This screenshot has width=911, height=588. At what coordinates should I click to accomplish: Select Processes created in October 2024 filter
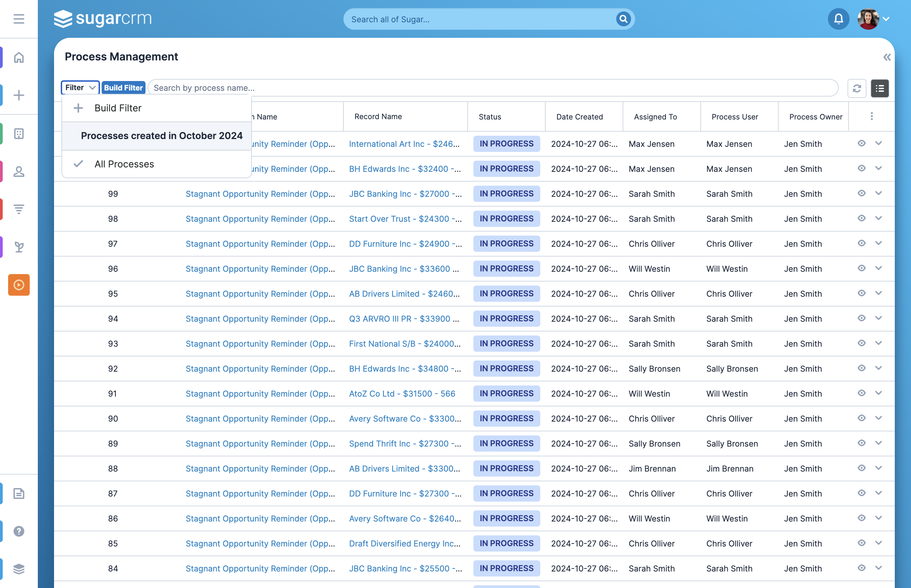(157, 136)
